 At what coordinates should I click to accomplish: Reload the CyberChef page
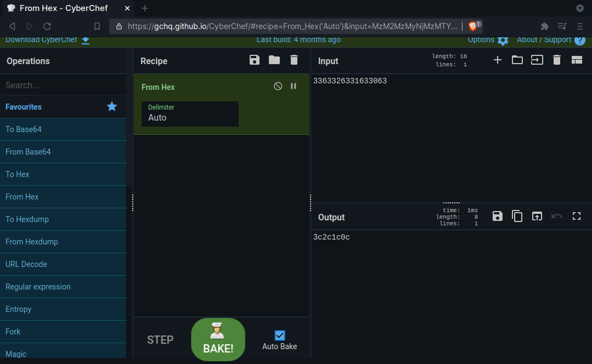[47, 26]
